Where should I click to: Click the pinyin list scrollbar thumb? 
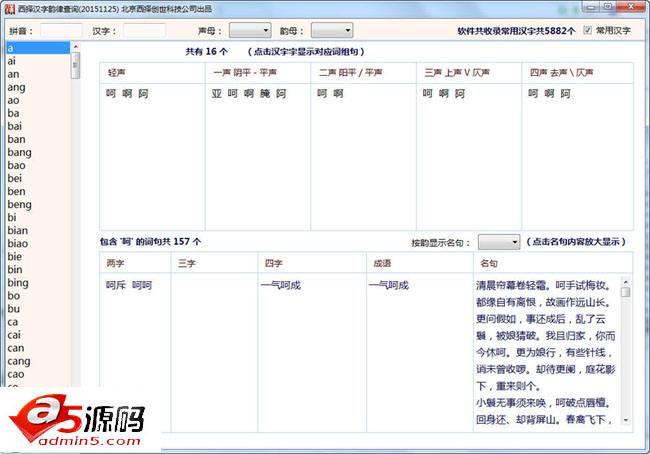(75, 66)
